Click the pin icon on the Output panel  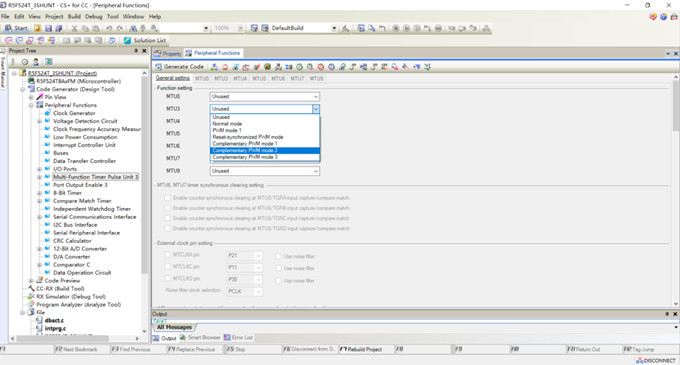coord(667,314)
